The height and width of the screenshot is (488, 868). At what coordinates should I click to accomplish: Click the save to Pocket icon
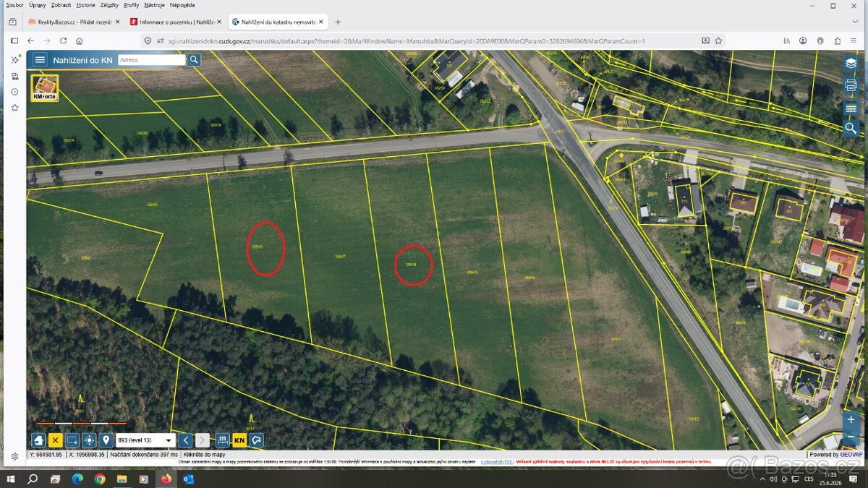pyautogui.click(x=705, y=41)
